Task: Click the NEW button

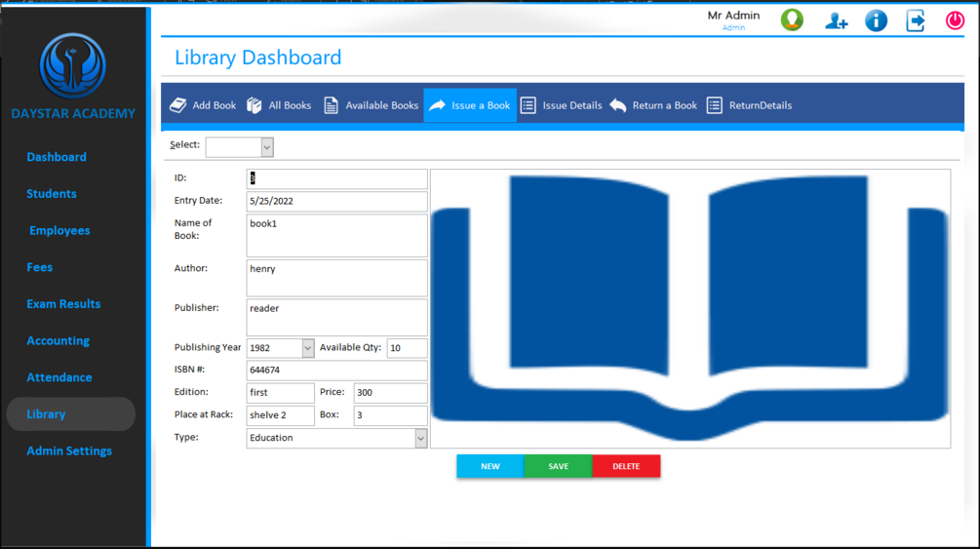Action: coord(490,466)
